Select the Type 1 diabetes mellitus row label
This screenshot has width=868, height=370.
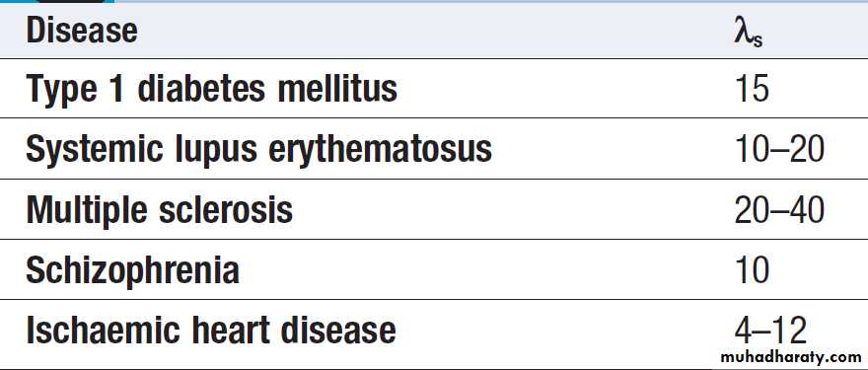point(211,90)
